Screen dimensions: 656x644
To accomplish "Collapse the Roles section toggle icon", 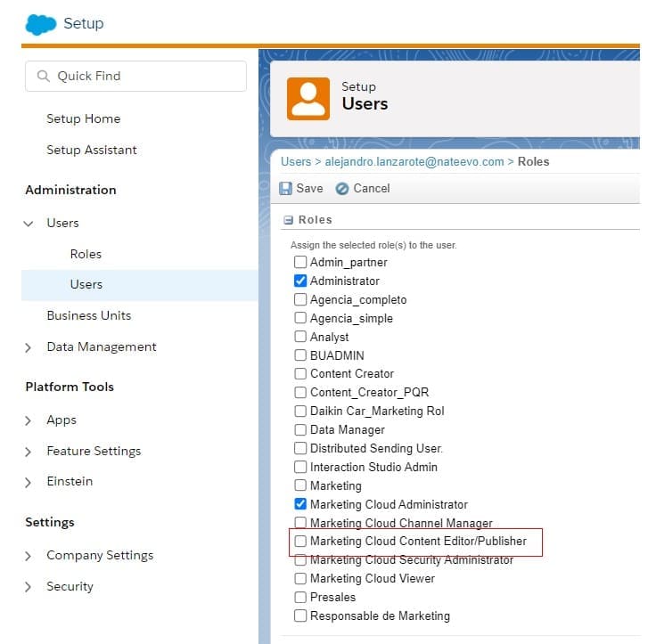I will (288, 220).
